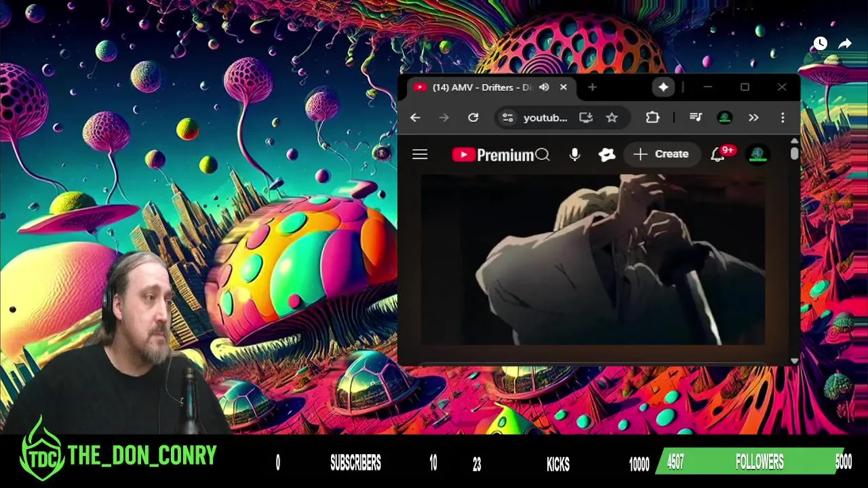Open the site information tune icon

pyautogui.click(x=507, y=117)
